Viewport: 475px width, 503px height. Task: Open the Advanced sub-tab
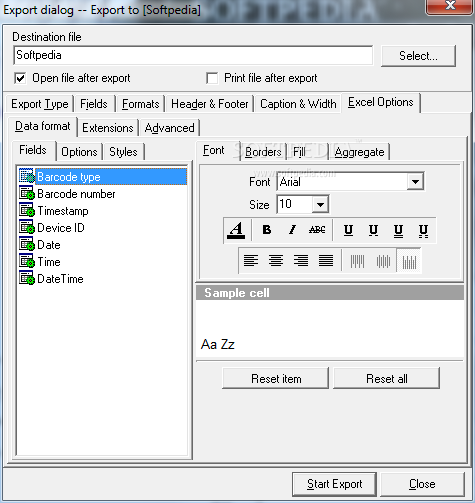169,128
